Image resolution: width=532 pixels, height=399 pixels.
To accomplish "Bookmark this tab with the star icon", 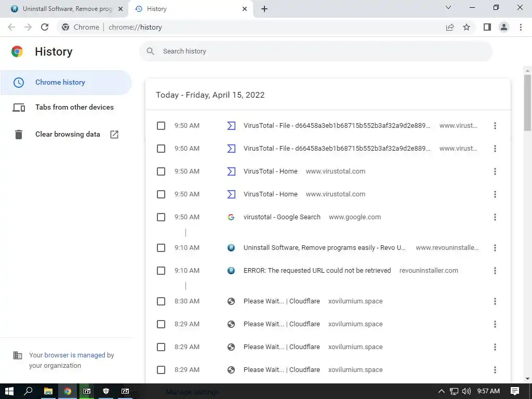I will pyautogui.click(x=467, y=27).
